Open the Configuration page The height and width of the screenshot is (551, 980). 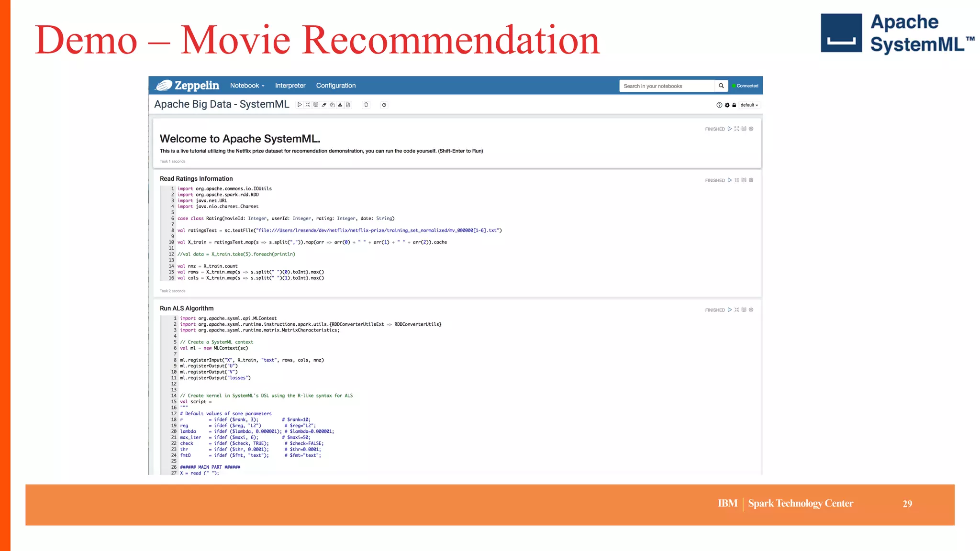pyautogui.click(x=336, y=86)
